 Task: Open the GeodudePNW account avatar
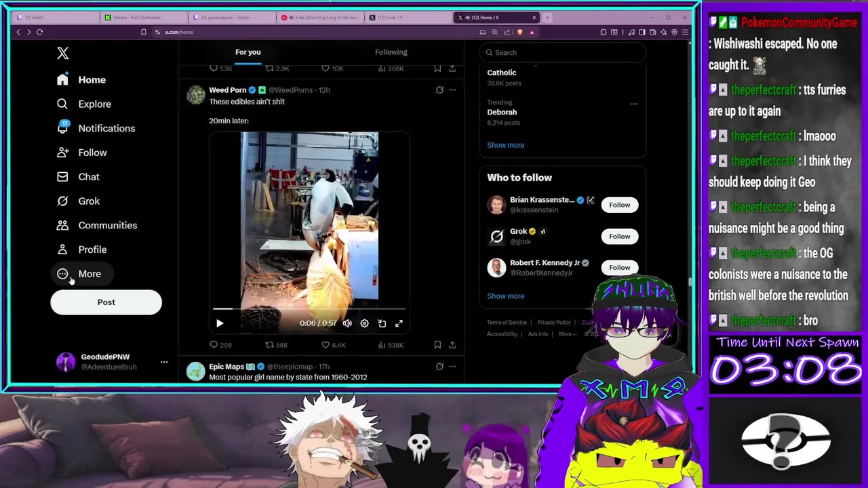[x=66, y=362]
